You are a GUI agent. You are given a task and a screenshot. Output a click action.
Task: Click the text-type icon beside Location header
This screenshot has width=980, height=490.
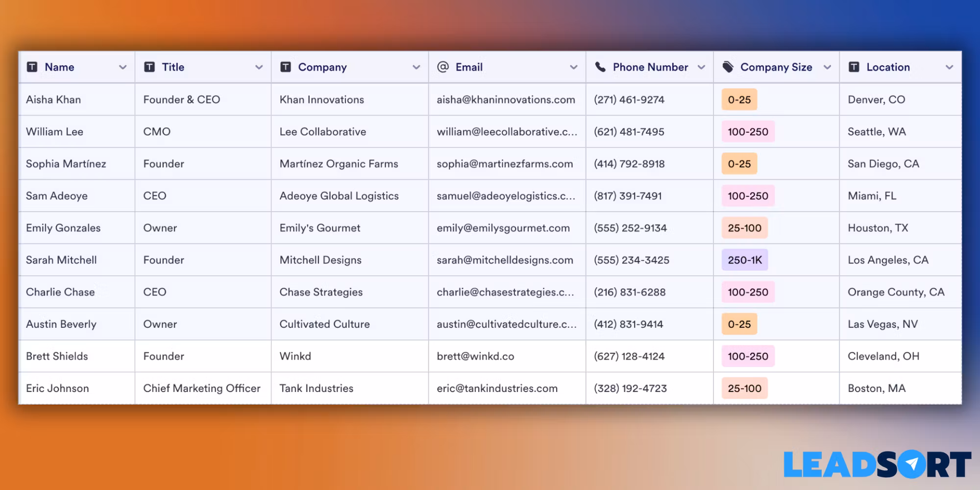point(854,67)
